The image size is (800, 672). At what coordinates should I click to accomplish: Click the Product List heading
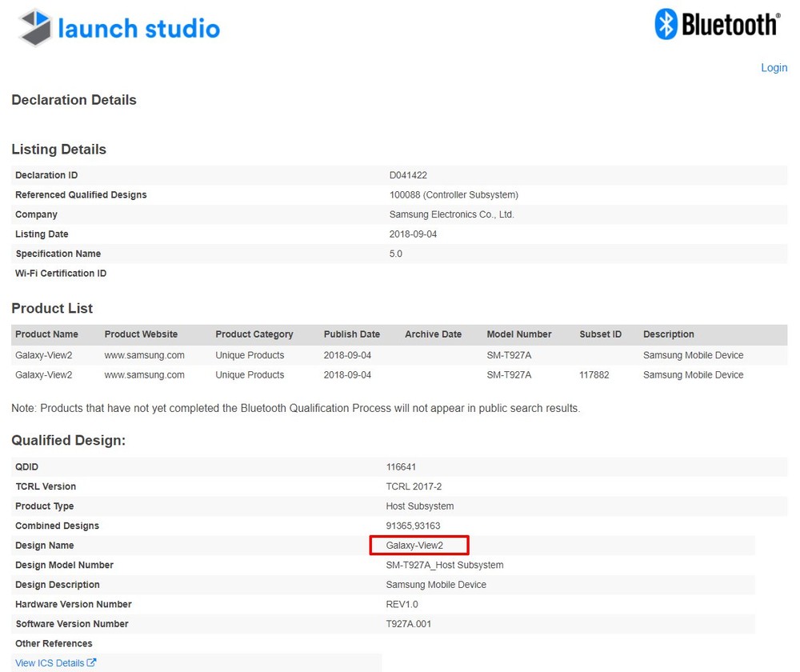pyautogui.click(x=52, y=308)
